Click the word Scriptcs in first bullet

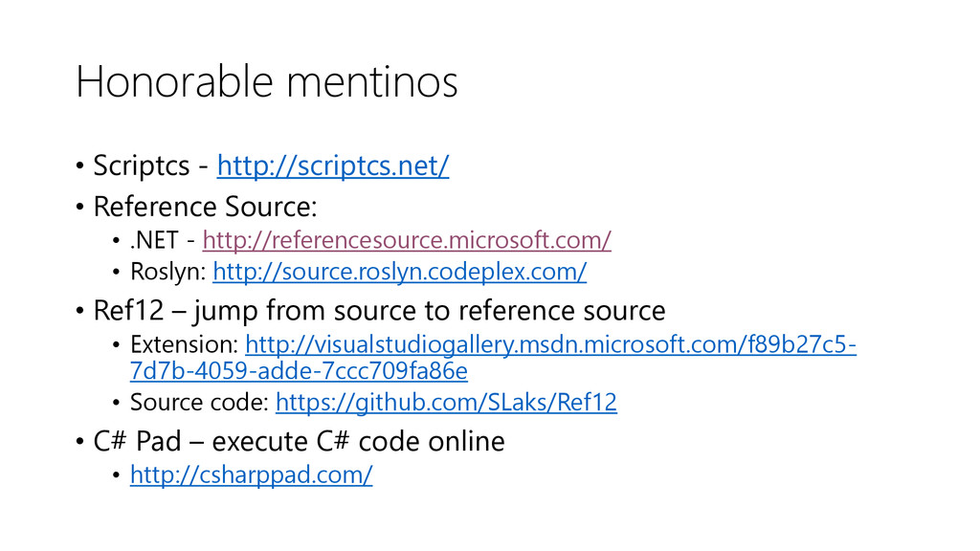pyautogui.click(x=142, y=165)
